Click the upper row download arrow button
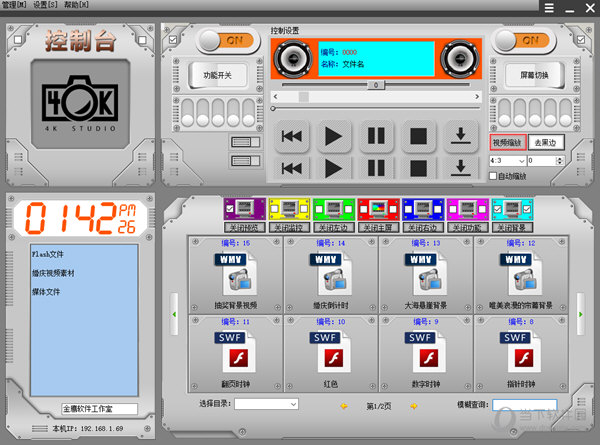Screen dimensions: 600x445 click(x=461, y=136)
